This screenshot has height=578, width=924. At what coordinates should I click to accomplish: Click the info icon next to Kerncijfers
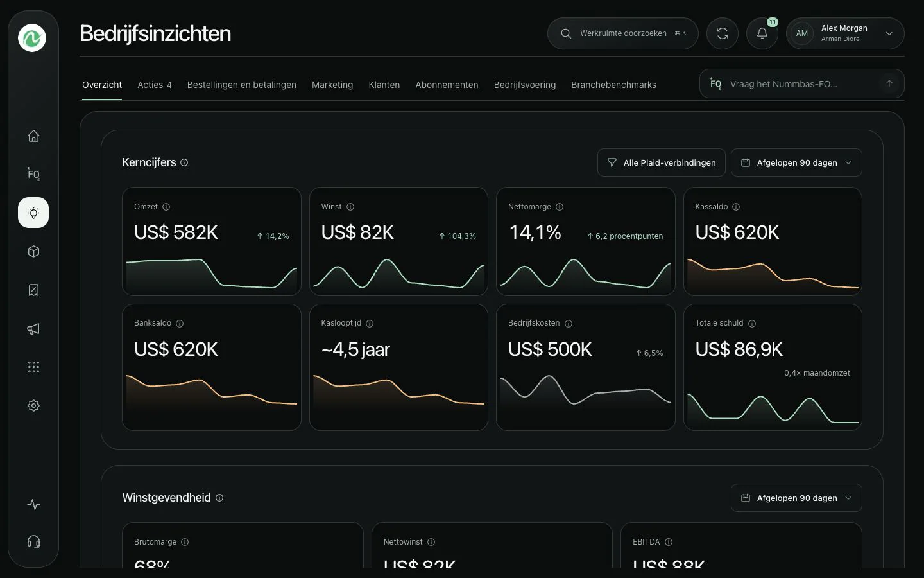pos(184,163)
